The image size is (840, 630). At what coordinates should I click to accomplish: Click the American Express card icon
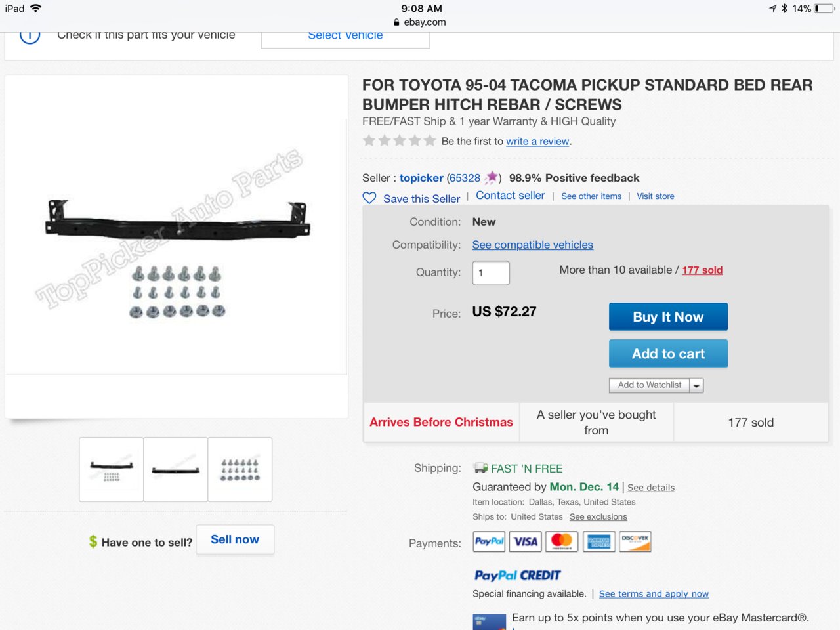click(598, 541)
